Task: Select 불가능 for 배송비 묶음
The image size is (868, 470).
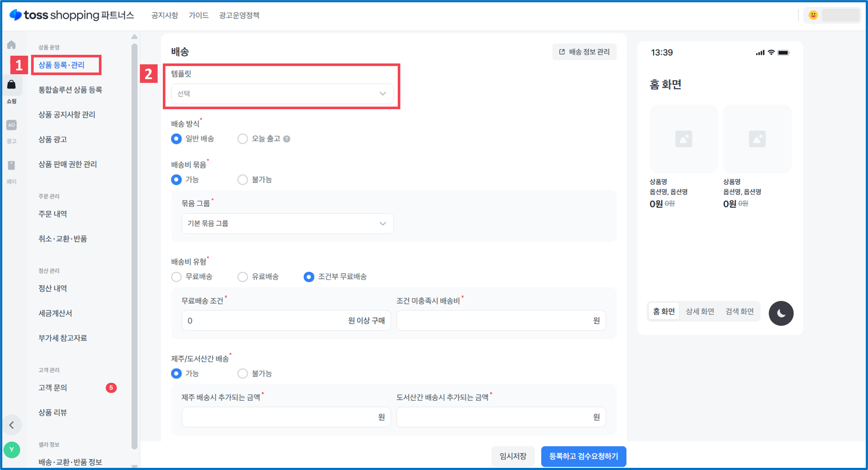Action: tap(243, 180)
